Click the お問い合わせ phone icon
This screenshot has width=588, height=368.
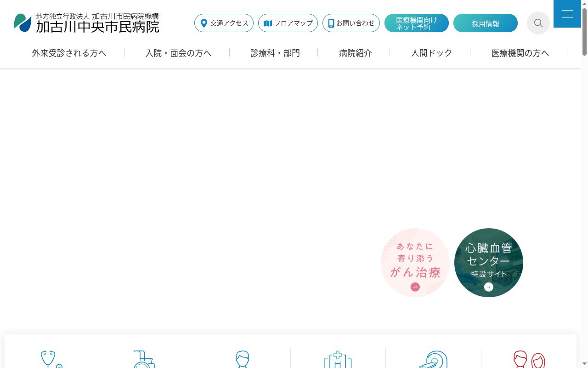[x=331, y=23]
